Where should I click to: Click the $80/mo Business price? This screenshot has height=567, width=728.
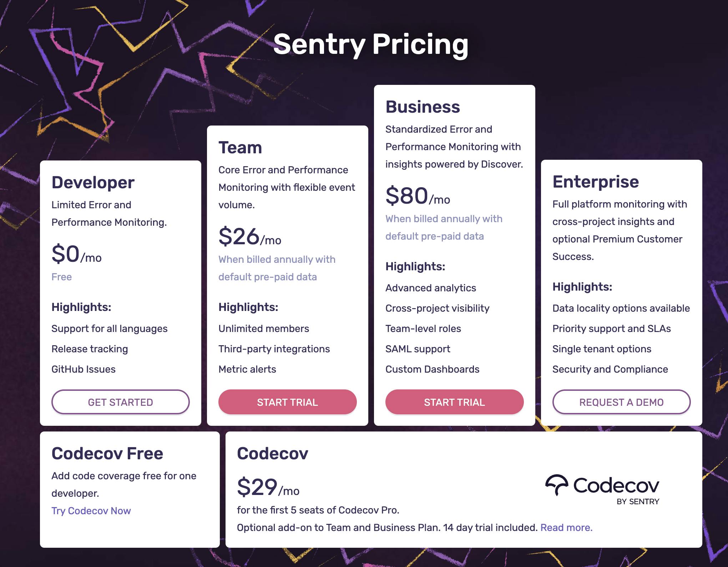click(x=418, y=196)
